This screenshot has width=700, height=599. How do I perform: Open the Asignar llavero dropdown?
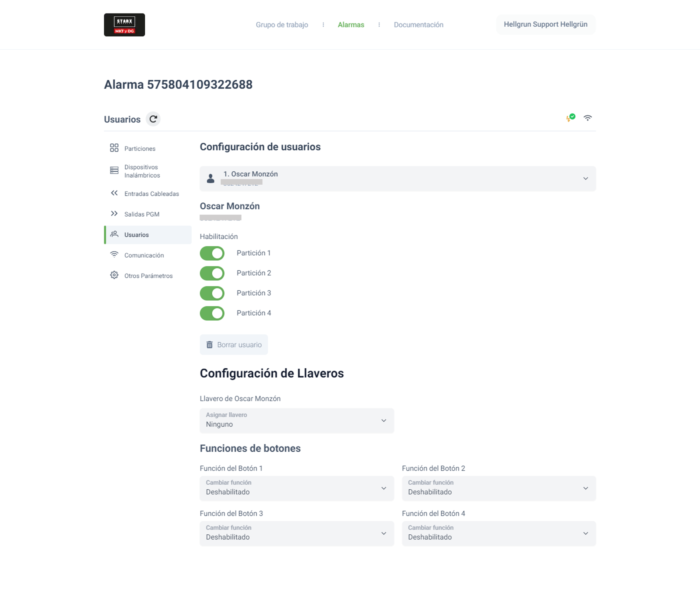pyautogui.click(x=297, y=421)
